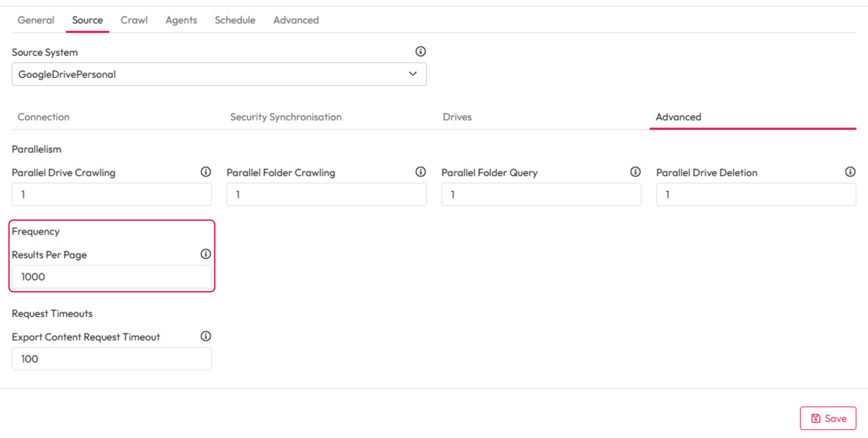868x438 pixels.
Task: Switch to Security Synchronisation sub-tab
Action: pos(286,117)
